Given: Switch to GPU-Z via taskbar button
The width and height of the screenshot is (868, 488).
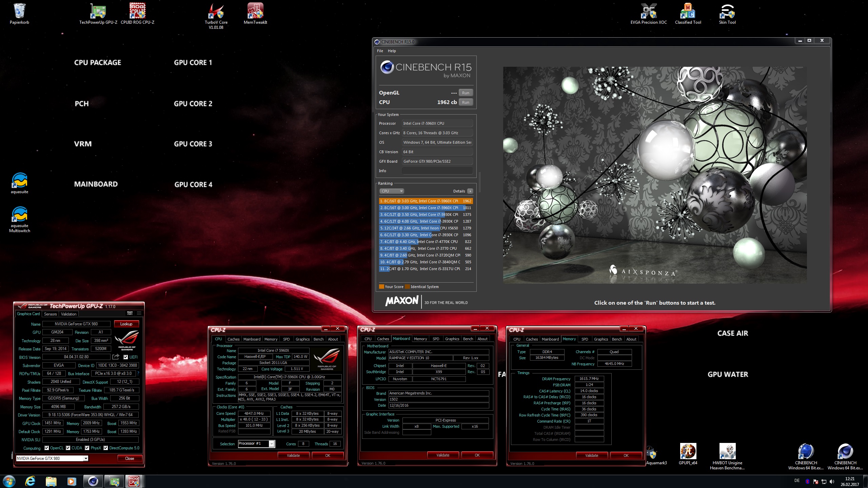Looking at the screenshot, I should [114, 481].
